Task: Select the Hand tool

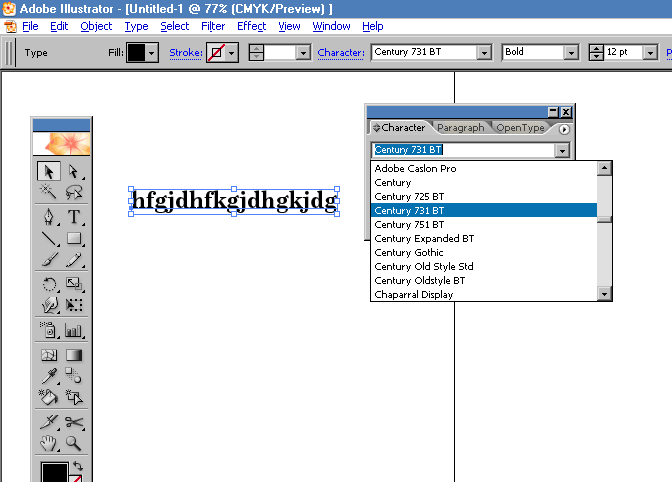Action: (48, 443)
